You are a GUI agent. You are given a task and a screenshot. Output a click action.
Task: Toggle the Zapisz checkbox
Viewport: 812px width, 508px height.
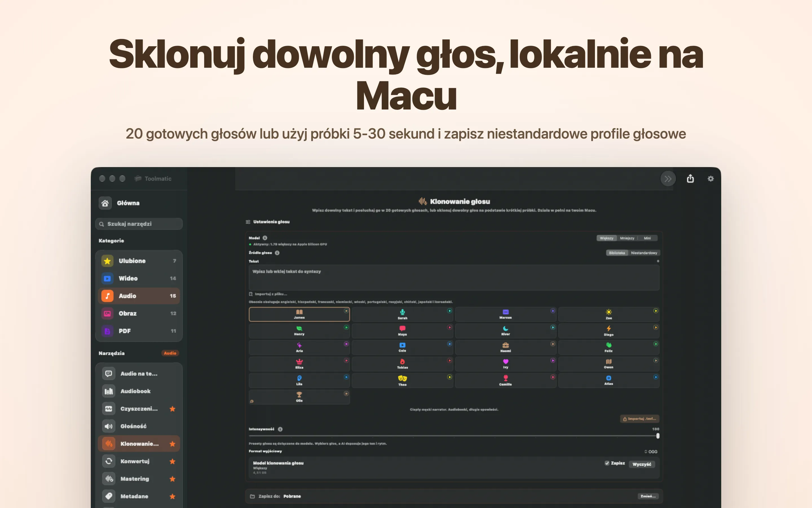pos(607,463)
